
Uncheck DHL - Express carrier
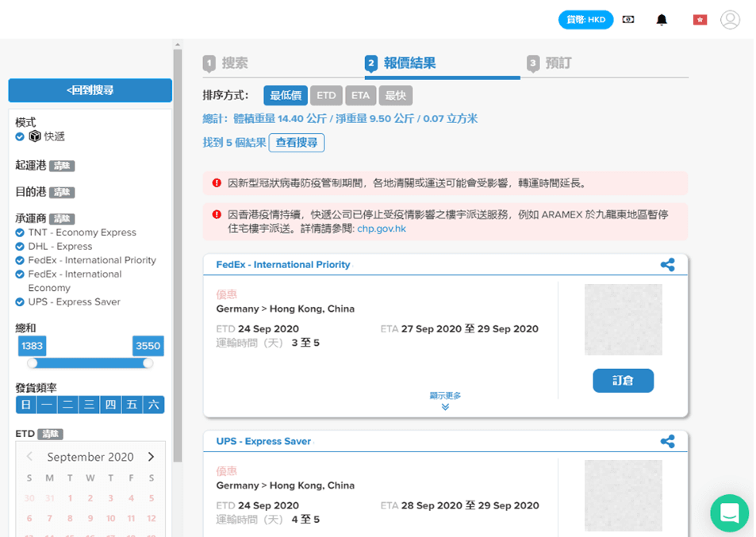pos(20,247)
